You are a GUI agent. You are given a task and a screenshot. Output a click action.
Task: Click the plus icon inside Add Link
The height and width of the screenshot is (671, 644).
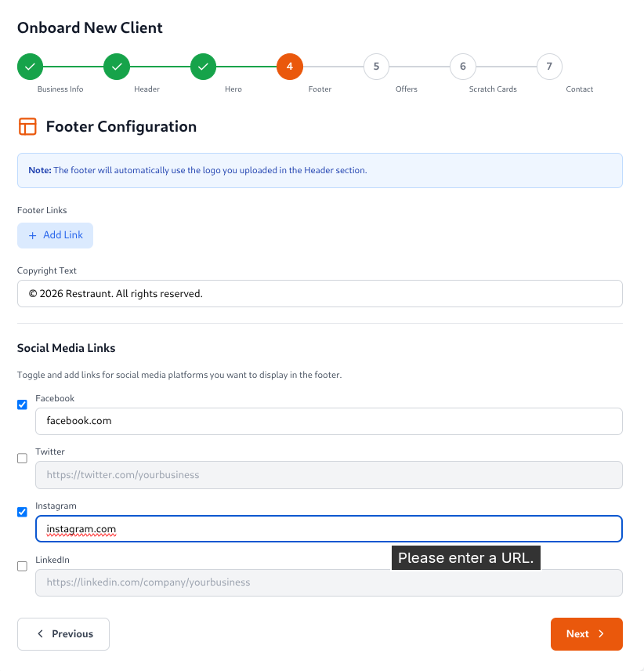31,234
